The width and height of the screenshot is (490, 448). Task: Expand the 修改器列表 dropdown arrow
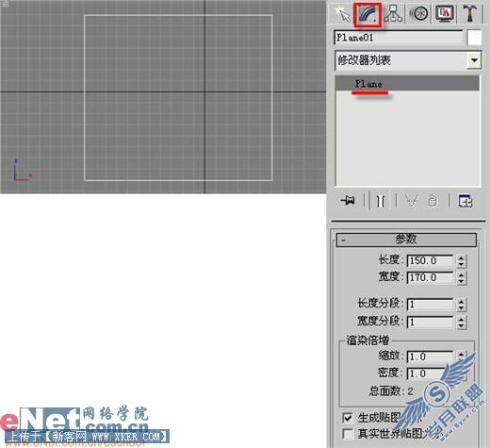tap(474, 59)
